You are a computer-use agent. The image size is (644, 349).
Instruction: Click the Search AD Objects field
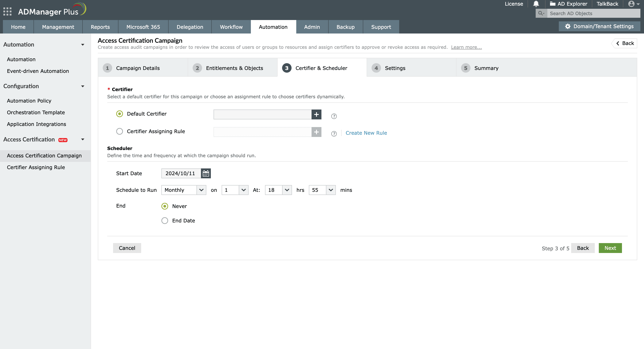[593, 13]
